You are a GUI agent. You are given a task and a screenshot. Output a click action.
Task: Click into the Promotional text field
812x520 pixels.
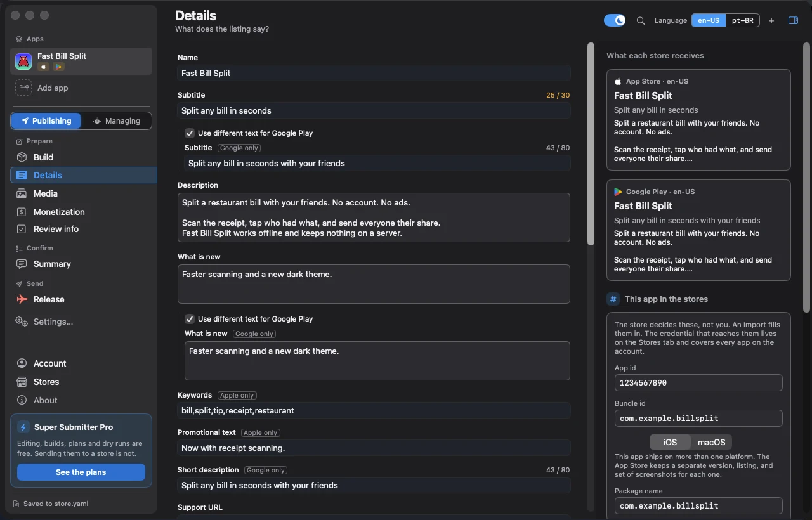[x=374, y=448]
